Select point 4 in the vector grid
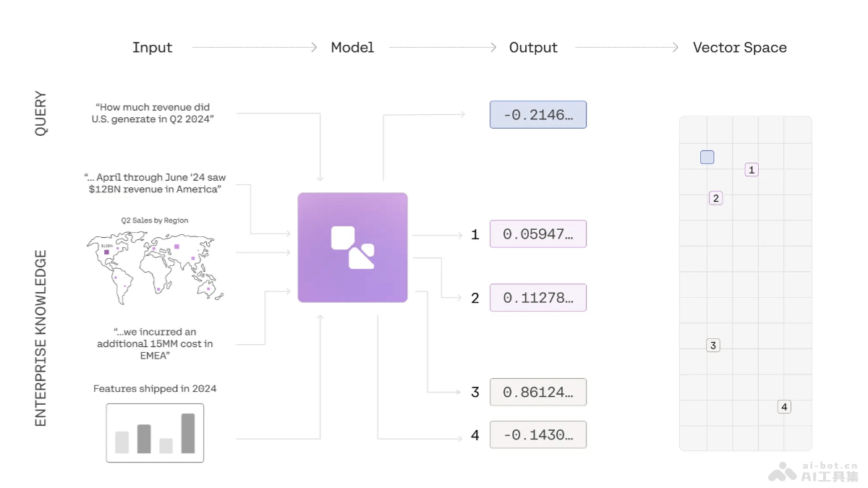This screenshot has width=868, height=488. click(x=784, y=406)
